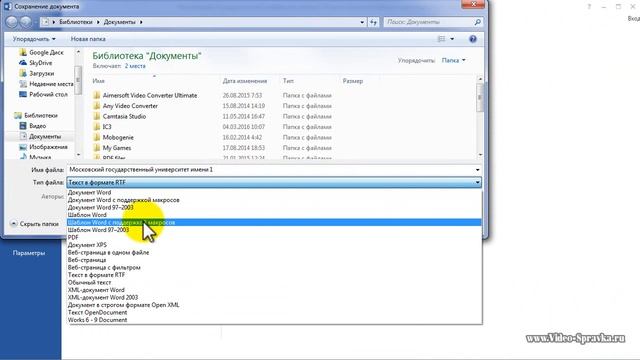The width and height of the screenshot is (640, 360).
Task: Open the help question mark icon
Action: click(473, 39)
